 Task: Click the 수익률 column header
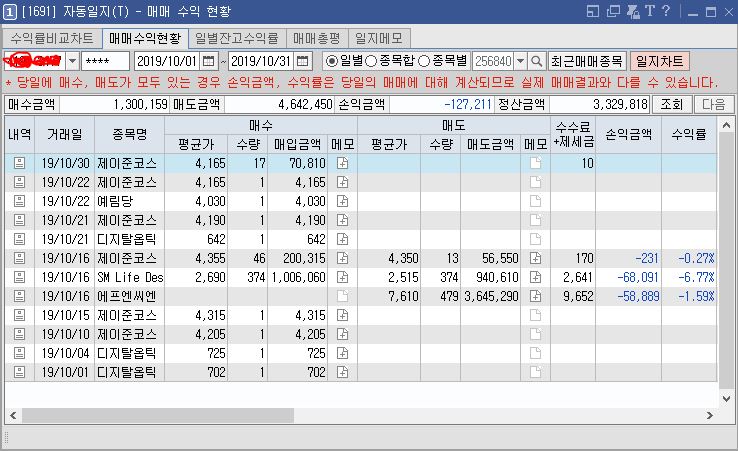[689, 135]
